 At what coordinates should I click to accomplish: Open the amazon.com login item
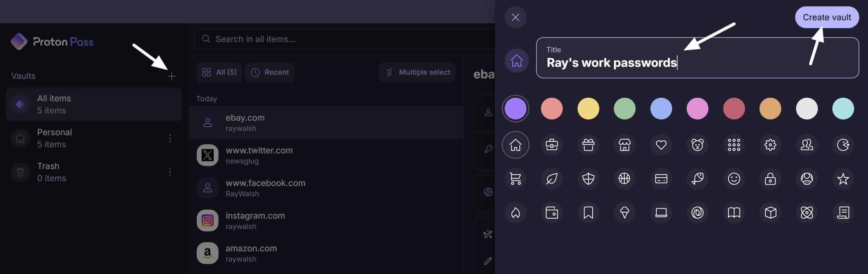point(326,253)
